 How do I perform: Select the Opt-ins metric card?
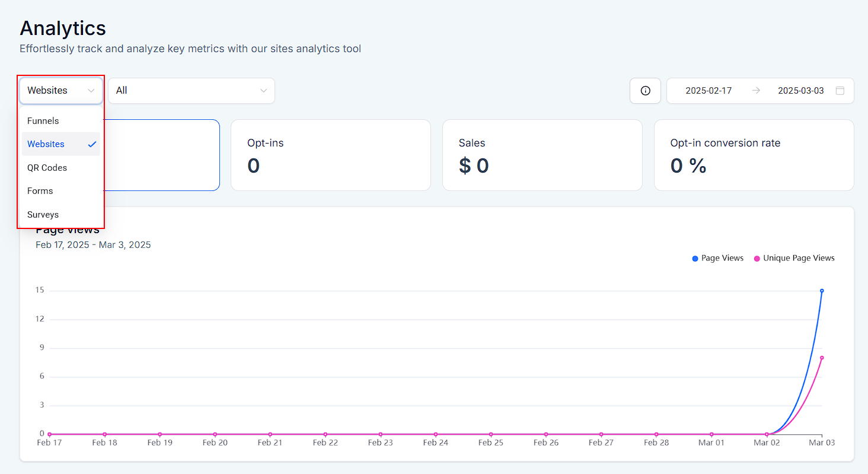click(330, 155)
